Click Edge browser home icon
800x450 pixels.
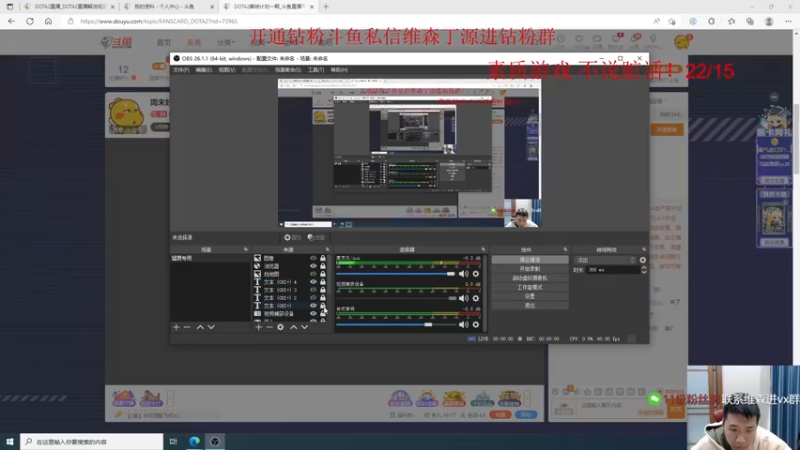pyautogui.click(x=48, y=21)
